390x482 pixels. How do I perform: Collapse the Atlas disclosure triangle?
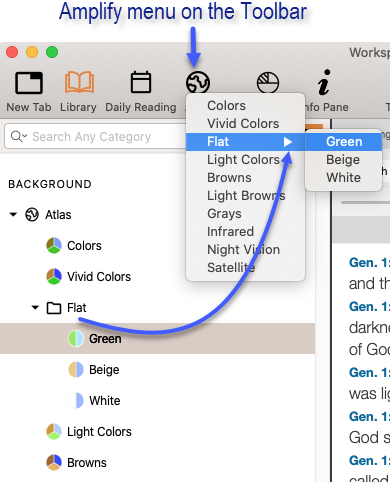13,214
